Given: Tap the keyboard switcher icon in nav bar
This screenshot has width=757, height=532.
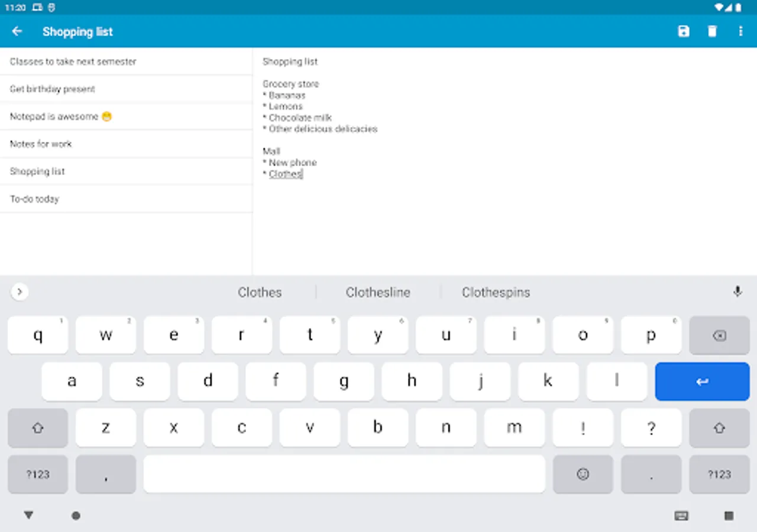Looking at the screenshot, I should 681,515.
